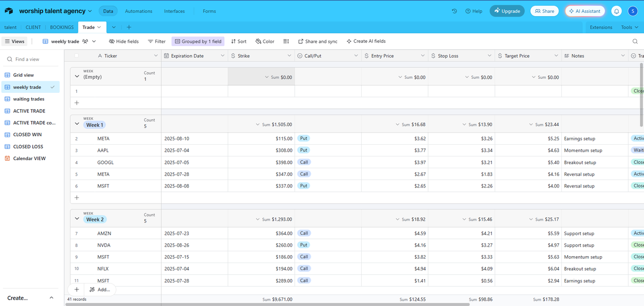Open Grouped by 1 field settings
The image size is (644, 306).
197,41
